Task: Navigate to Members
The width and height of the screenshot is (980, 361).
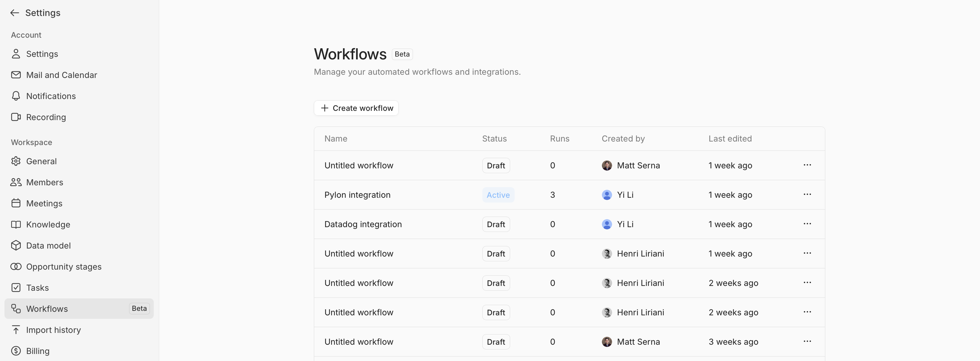Action: pyautogui.click(x=79, y=182)
